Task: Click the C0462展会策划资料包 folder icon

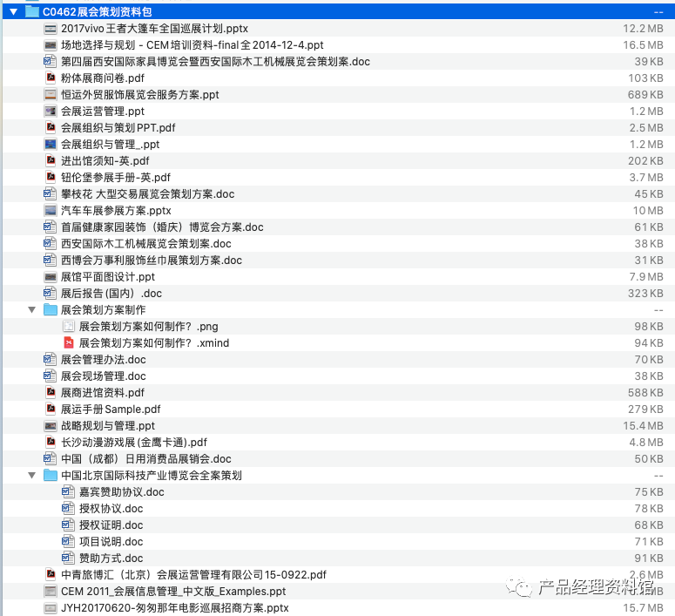Action: tap(32, 11)
